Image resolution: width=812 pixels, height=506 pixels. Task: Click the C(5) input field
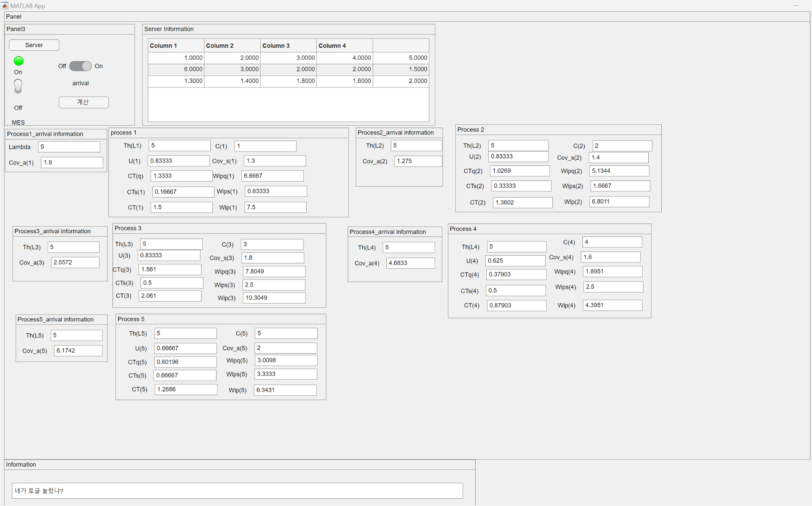click(286, 334)
